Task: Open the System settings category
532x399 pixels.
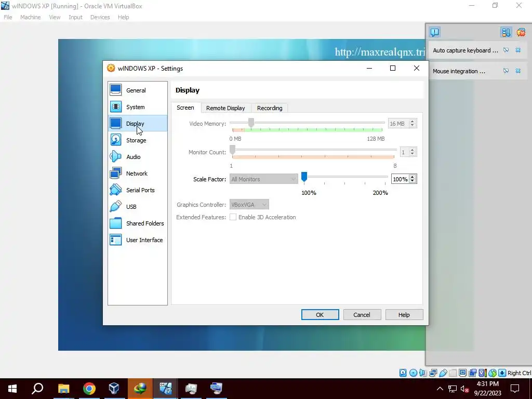Action: tap(137, 107)
